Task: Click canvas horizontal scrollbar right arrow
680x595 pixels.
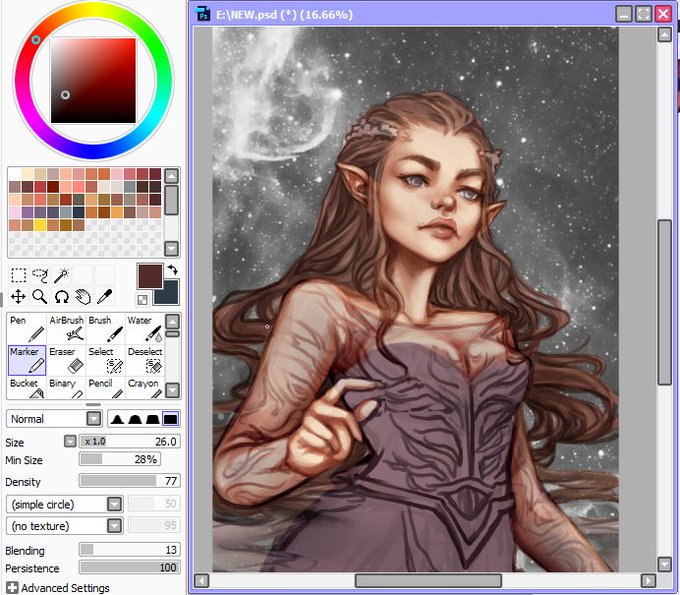Action: coord(648,581)
